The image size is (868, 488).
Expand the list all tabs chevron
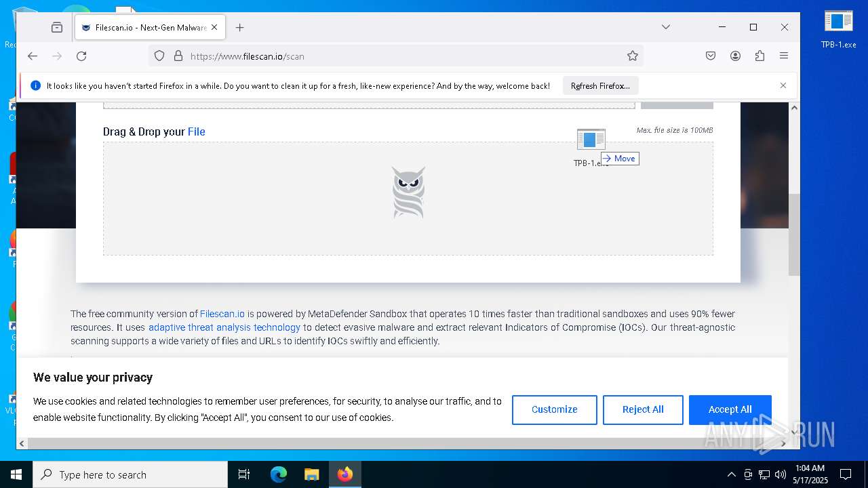(666, 27)
